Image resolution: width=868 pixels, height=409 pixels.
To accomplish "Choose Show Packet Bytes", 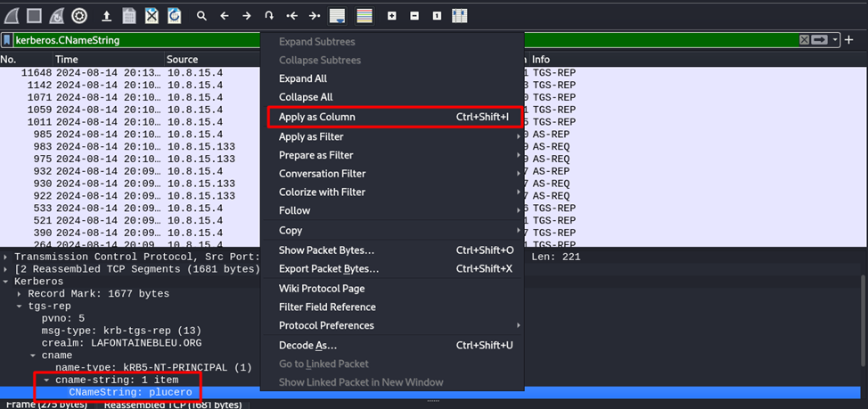I will [x=392, y=250].
